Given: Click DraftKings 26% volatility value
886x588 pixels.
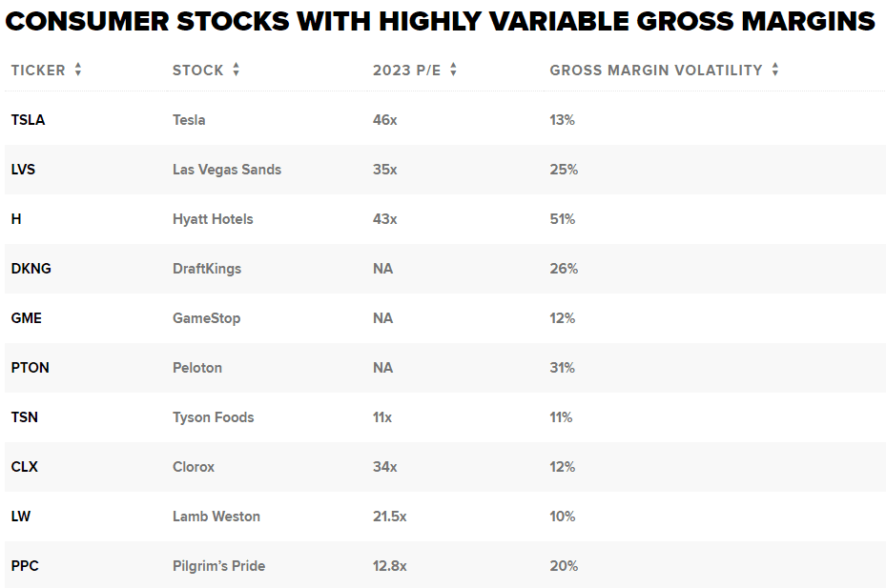Looking at the screenshot, I should (564, 269).
